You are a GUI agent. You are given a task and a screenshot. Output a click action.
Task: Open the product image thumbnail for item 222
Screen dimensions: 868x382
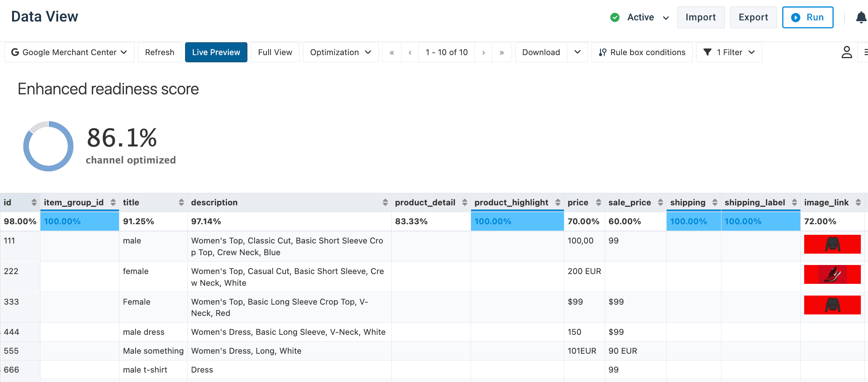coord(832,274)
